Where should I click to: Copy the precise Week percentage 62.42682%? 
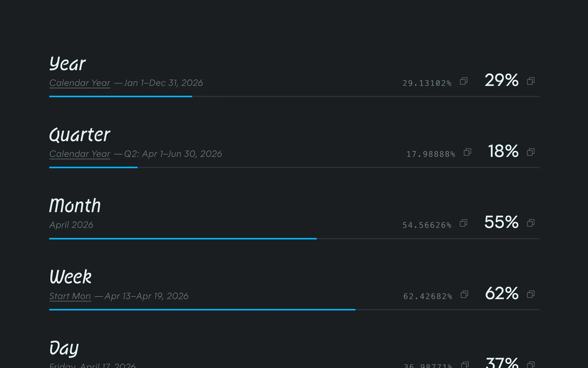coord(465,295)
